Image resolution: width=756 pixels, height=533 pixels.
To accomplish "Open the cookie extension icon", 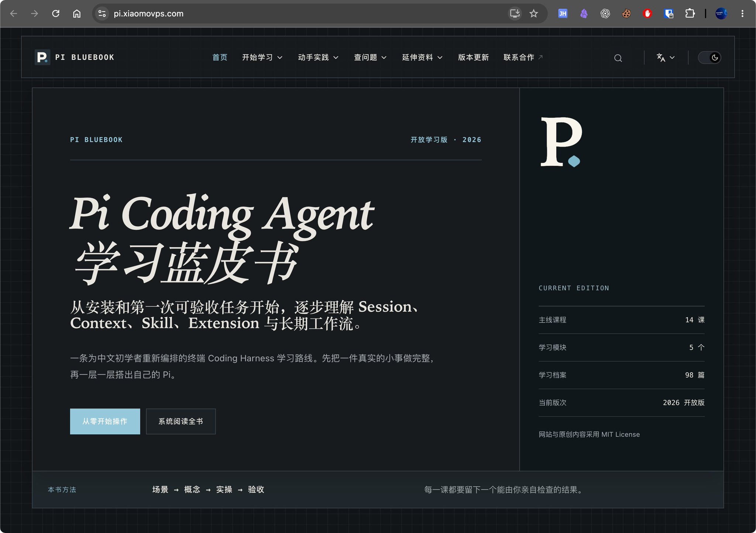I will [x=626, y=14].
